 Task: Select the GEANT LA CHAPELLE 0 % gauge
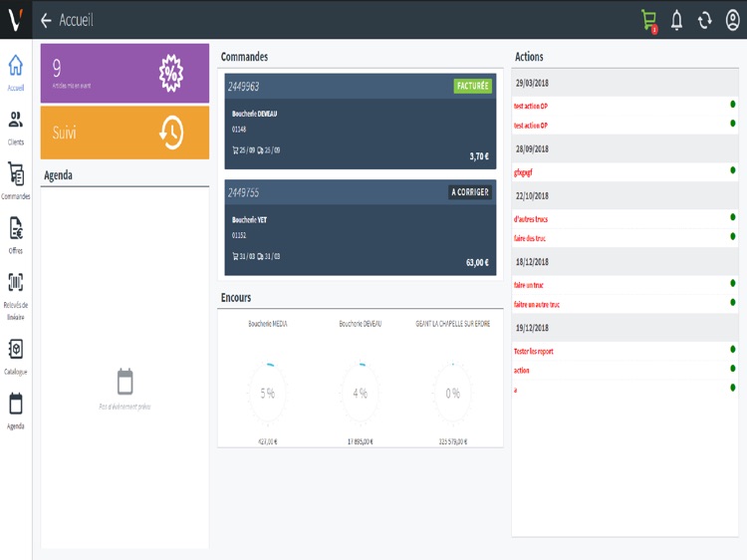pos(452,394)
